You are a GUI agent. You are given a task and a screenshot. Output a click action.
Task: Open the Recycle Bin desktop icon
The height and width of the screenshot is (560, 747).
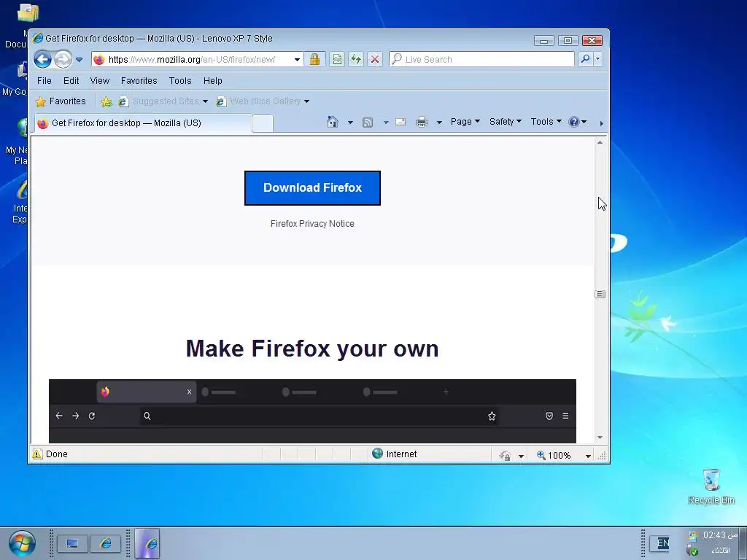click(x=711, y=486)
